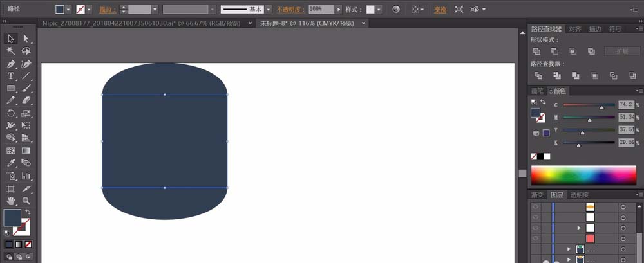Viewport: 644px width, 263px height.
Task: Select the Line Segment tool
Action: tap(26, 76)
